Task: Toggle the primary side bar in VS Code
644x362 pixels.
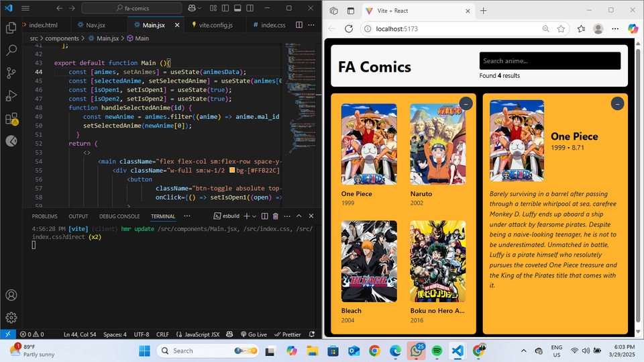Action: tap(225, 8)
